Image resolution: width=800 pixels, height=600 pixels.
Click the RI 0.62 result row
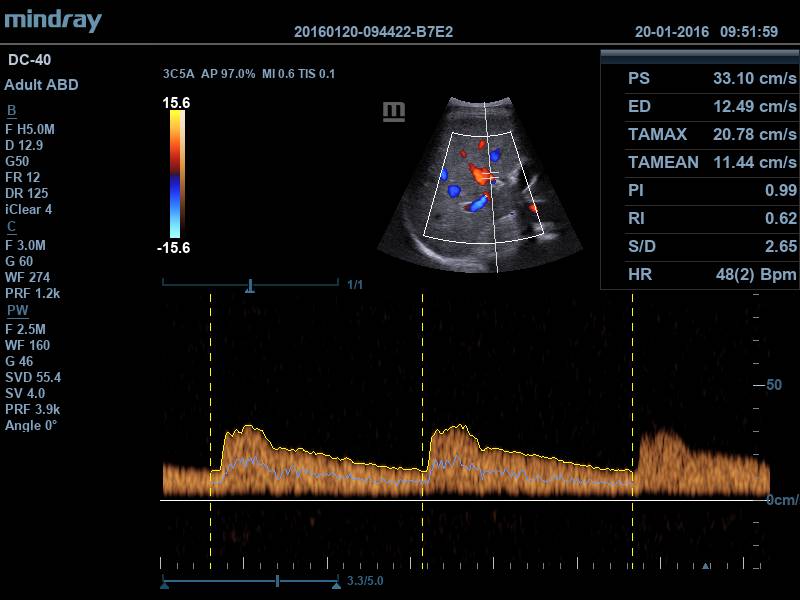[700, 218]
